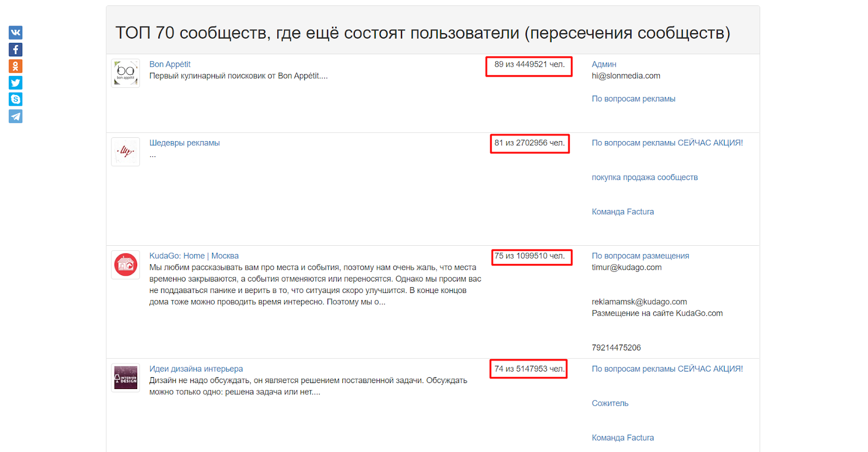Click the Interior Design community avatar
Viewport: 868px width, 452px height.
click(x=125, y=378)
